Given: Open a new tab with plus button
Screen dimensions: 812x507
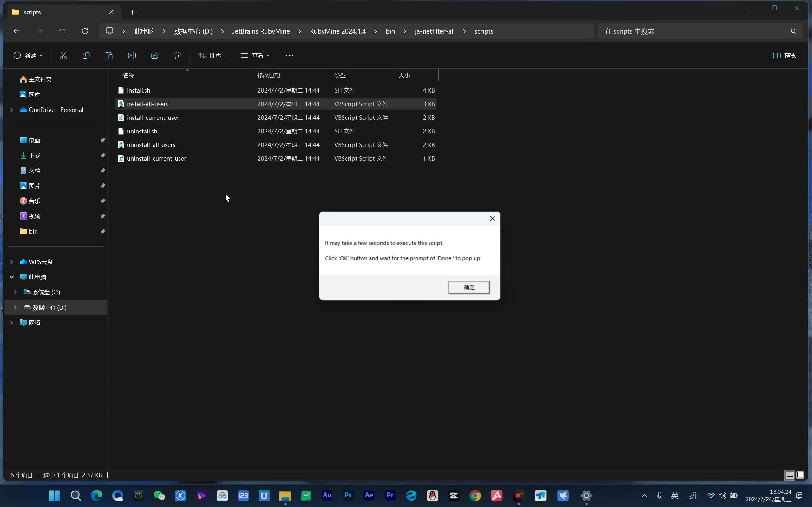Looking at the screenshot, I should point(132,12).
